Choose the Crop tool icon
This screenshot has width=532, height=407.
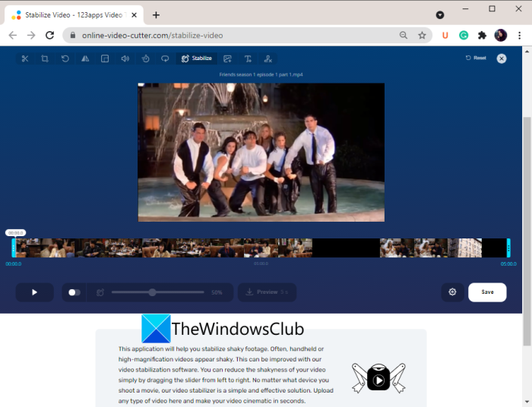[45, 58]
